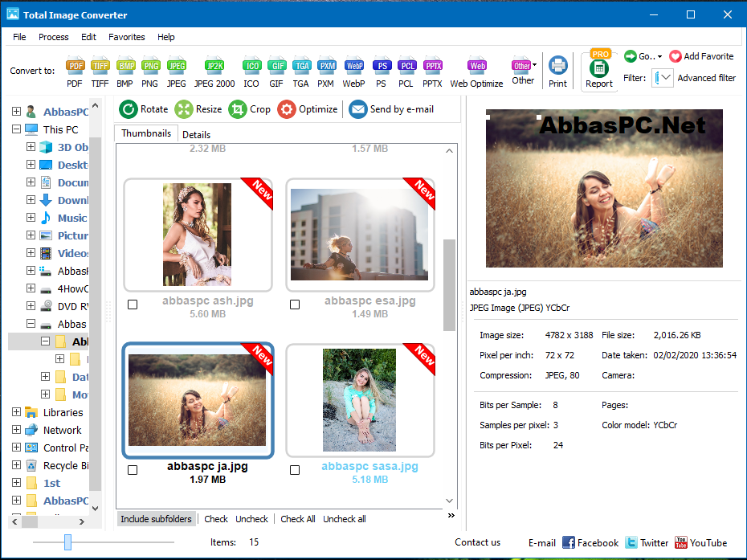This screenshot has width=747, height=560.
Task: Click the E-mail footer link
Action: pyautogui.click(x=541, y=543)
